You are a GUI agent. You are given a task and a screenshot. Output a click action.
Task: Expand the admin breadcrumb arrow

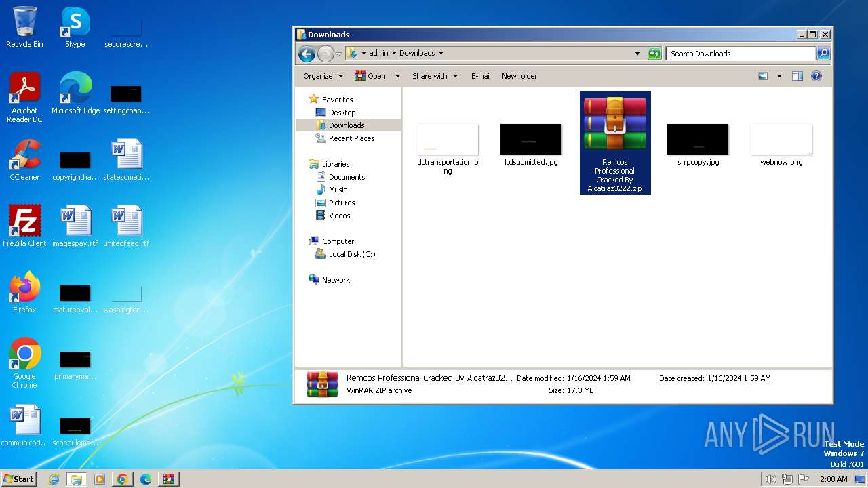pyautogui.click(x=393, y=53)
